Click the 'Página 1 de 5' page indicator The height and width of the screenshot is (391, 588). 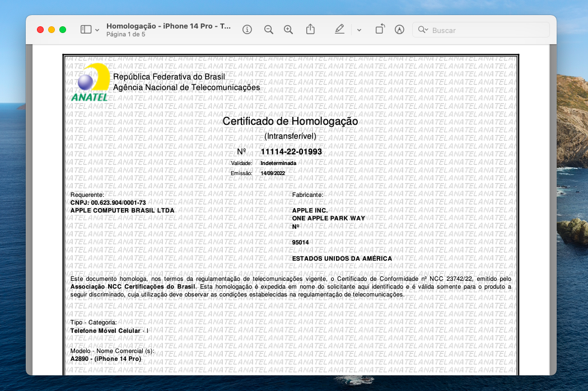coord(125,35)
